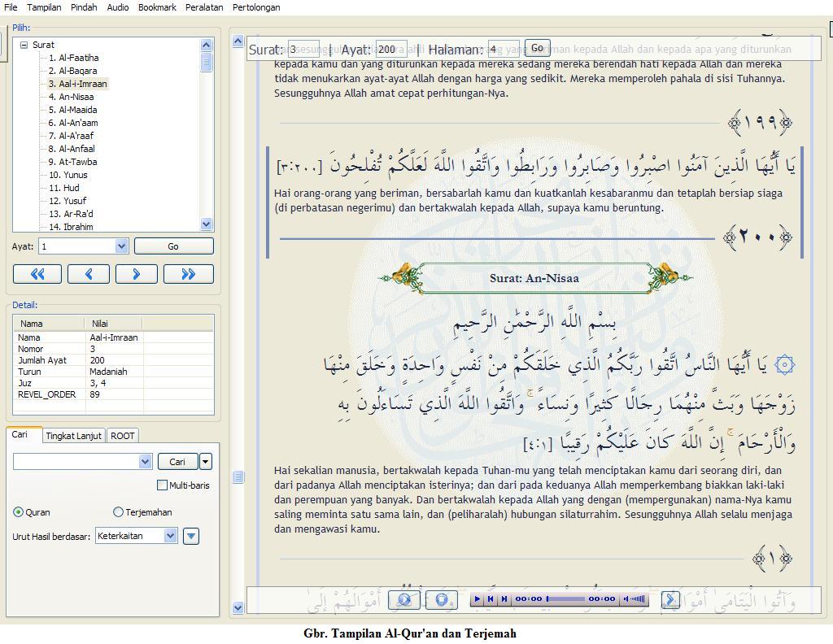Click the Cari search button

[177, 462]
